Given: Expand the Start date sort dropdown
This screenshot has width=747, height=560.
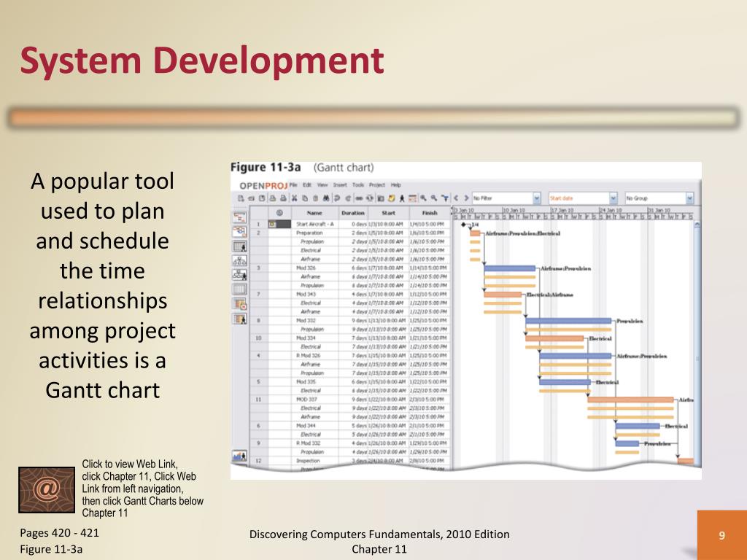Looking at the screenshot, I should (613, 198).
